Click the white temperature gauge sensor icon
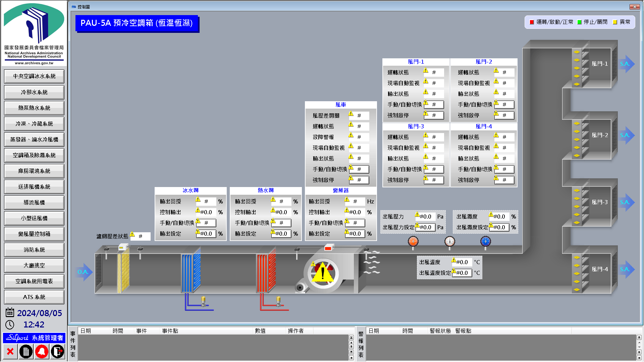 [x=449, y=241]
